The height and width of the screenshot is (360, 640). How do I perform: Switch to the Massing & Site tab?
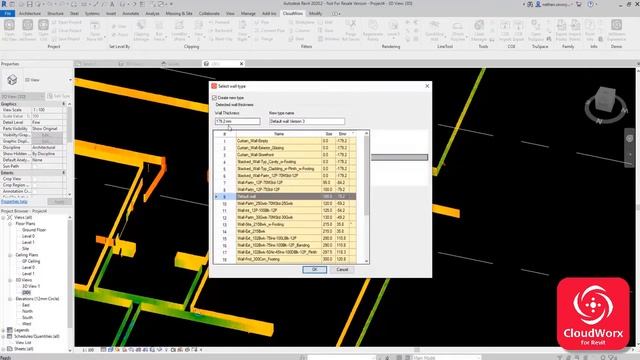tap(179, 13)
